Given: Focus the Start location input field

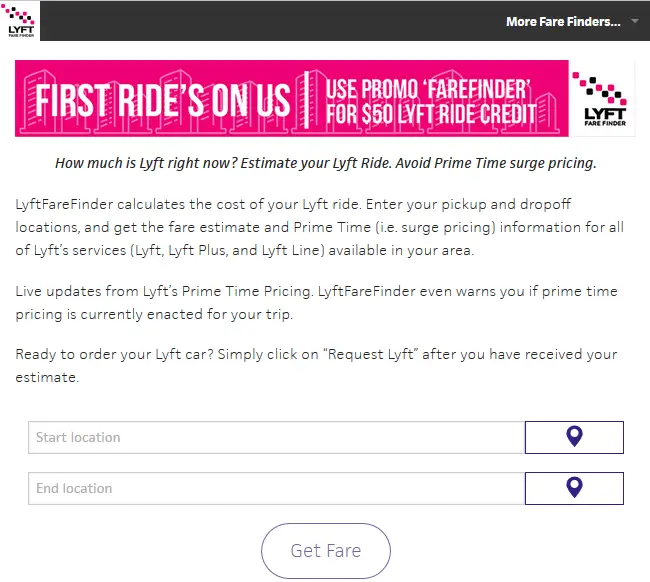Looking at the screenshot, I should 276,437.
